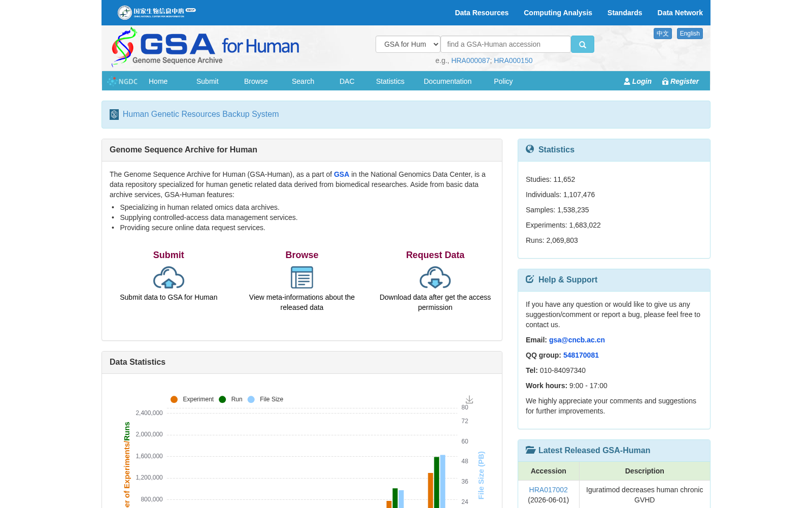Email gsa@cncb.ac.cn support address
Image resolution: width=812 pixels, height=508 pixels.
click(577, 340)
